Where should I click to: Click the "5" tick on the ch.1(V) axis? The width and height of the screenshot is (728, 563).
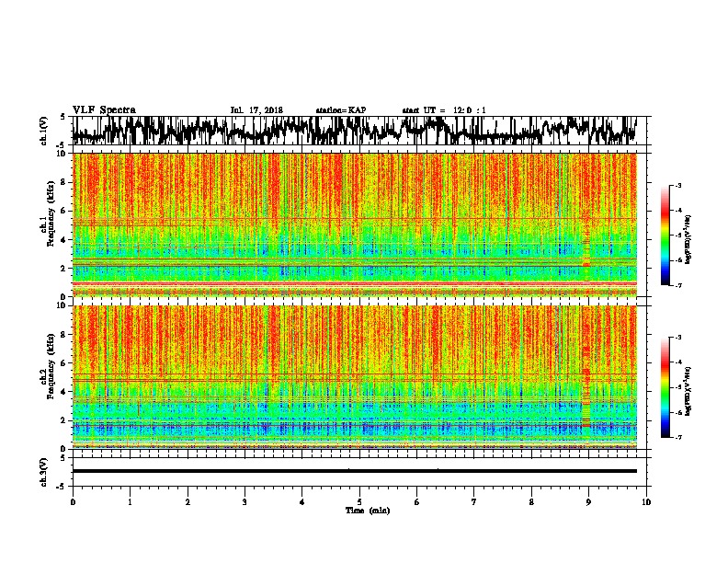pos(63,117)
